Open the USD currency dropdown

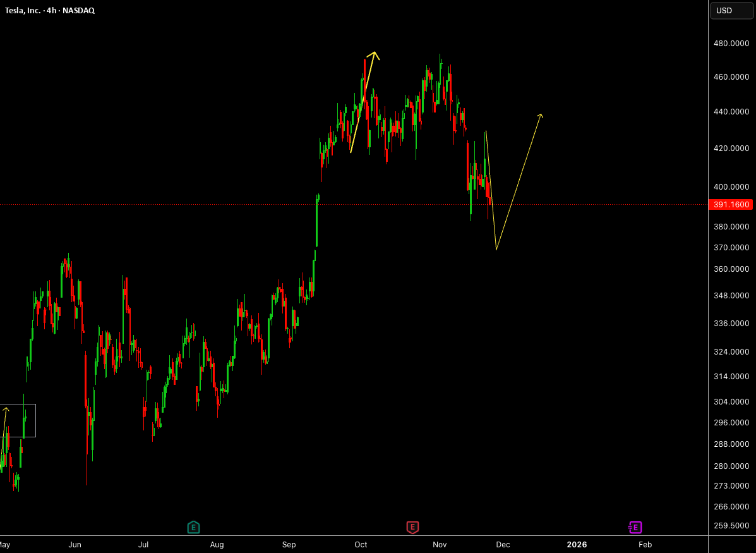point(731,11)
